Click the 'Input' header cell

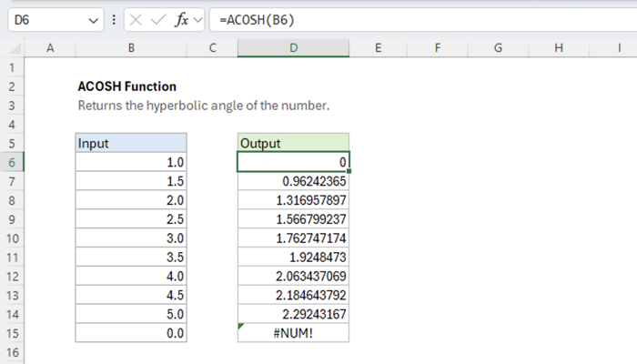coord(131,143)
